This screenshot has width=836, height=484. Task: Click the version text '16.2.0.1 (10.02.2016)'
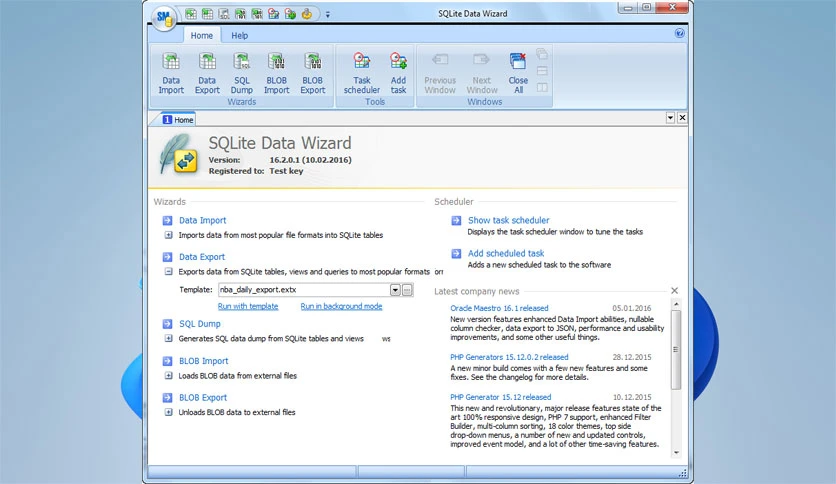point(310,160)
